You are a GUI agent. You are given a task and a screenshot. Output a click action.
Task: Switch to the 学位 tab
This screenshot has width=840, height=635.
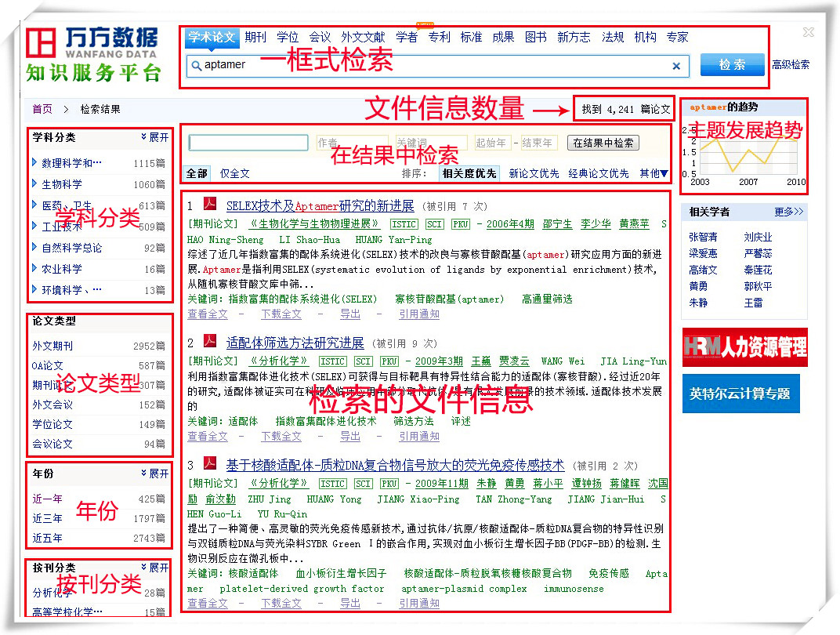288,37
